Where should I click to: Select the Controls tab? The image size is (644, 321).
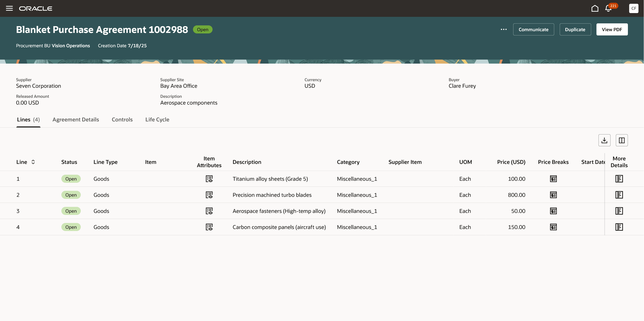coord(122,120)
